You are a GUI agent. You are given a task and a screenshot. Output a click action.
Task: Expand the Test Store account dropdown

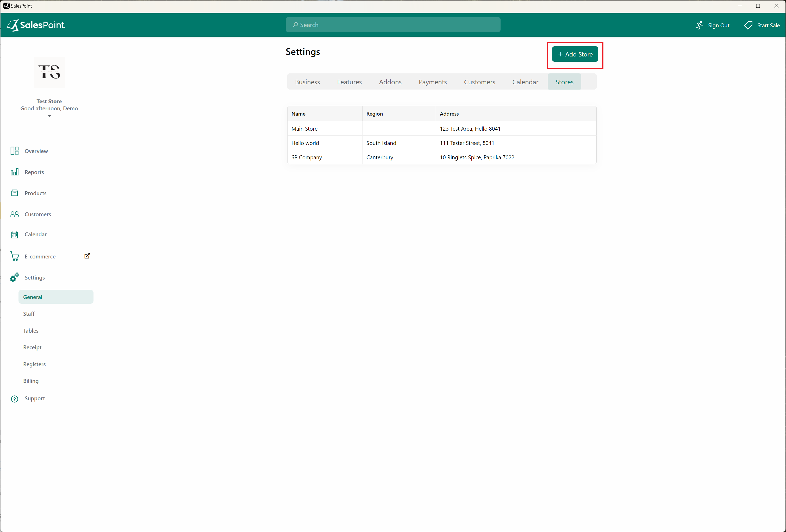[49, 116]
